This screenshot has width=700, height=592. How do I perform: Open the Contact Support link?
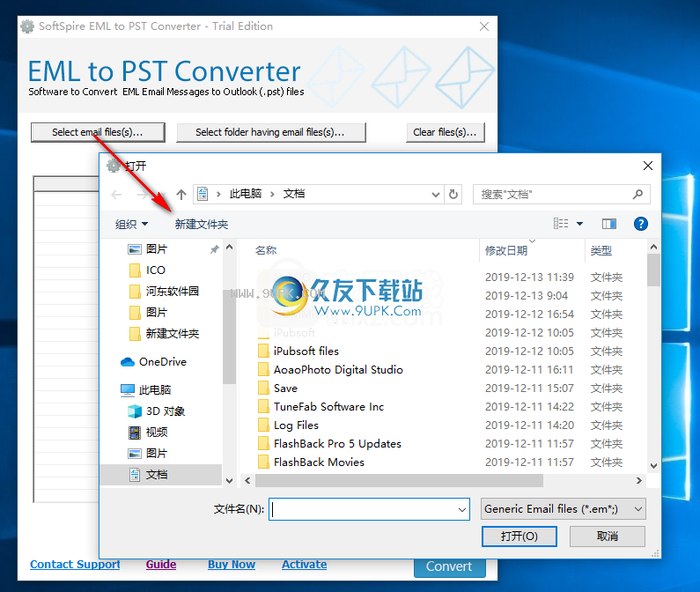pyautogui.click(x=75, y=565)
